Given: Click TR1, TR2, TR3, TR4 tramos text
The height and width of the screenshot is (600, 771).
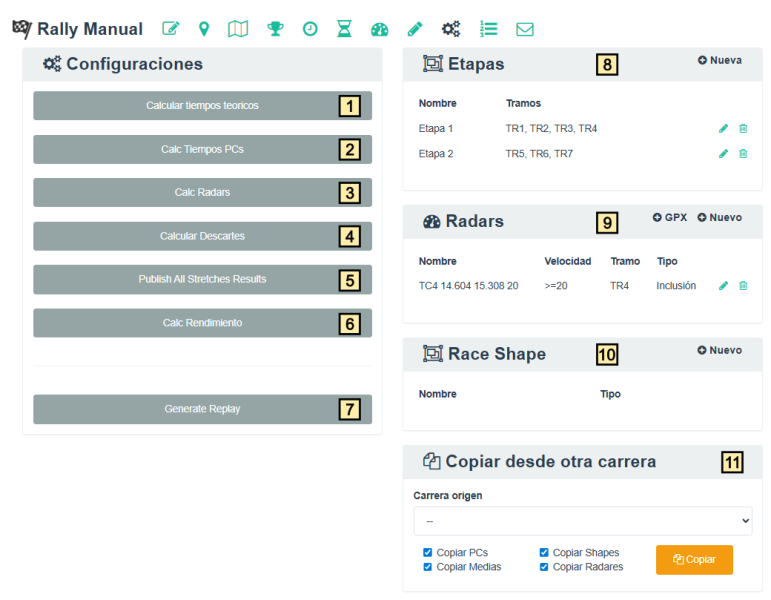Looking at the screenshot, I should (x=551, y=128).
